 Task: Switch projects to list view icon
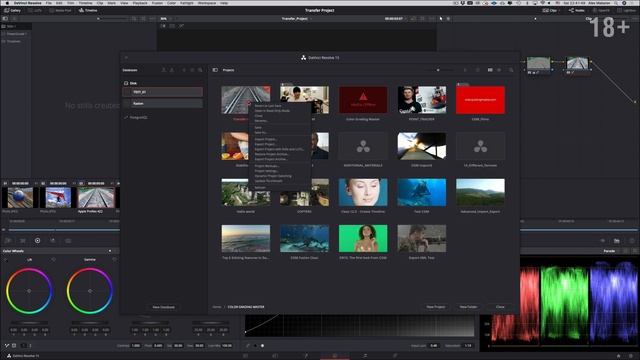pos(499,70)
